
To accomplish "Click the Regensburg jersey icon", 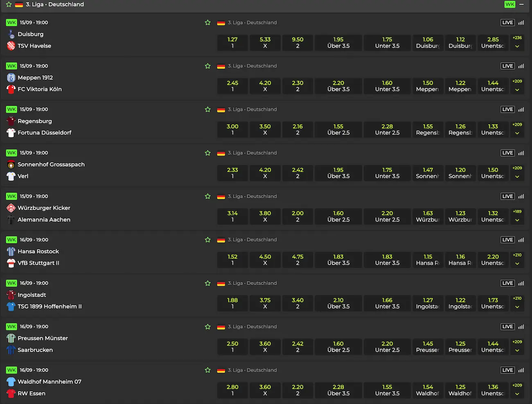I will (11, 121).
